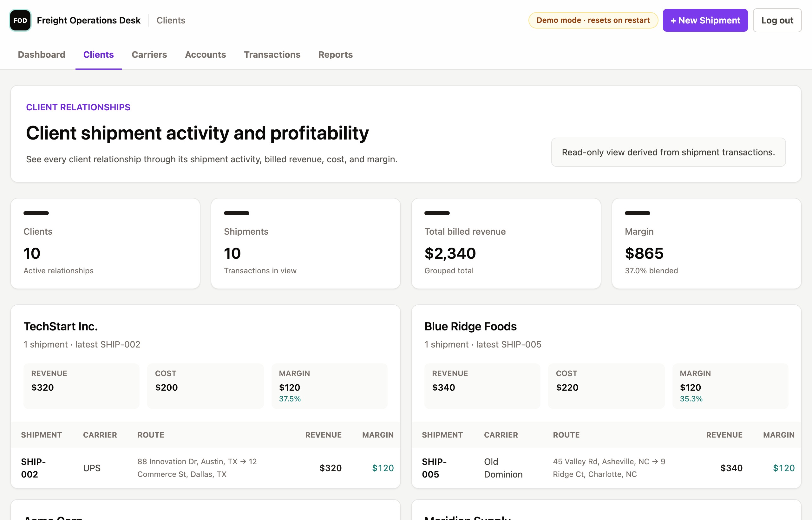812x520 pixels.
Task: Click the FOD logo icon
Action: click(20, 20)
